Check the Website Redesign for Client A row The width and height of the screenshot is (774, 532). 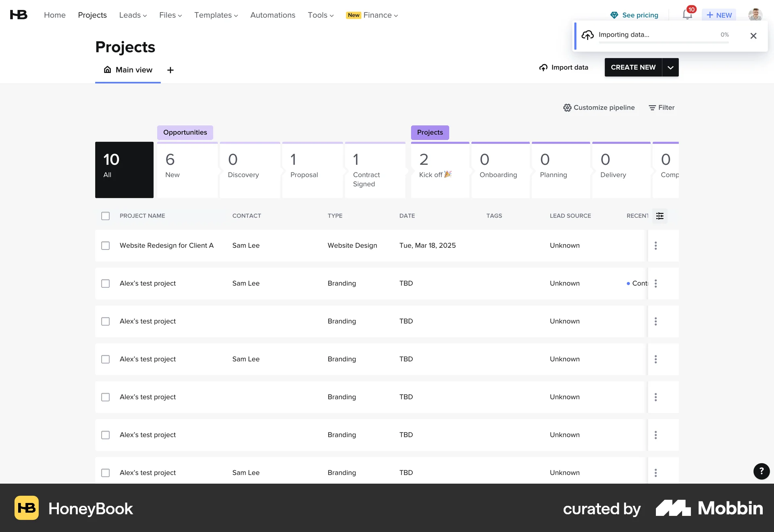click(105, 245)
